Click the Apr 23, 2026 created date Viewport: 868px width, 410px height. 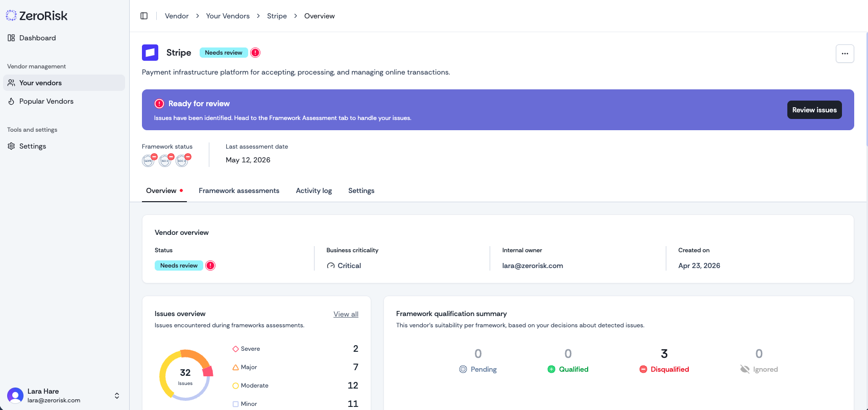coord(699,266)
